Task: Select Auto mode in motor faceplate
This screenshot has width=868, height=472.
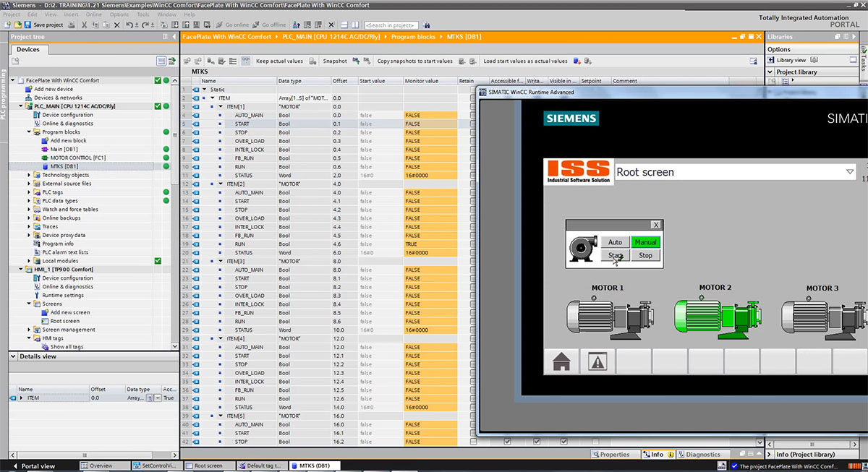Action: 615,242
